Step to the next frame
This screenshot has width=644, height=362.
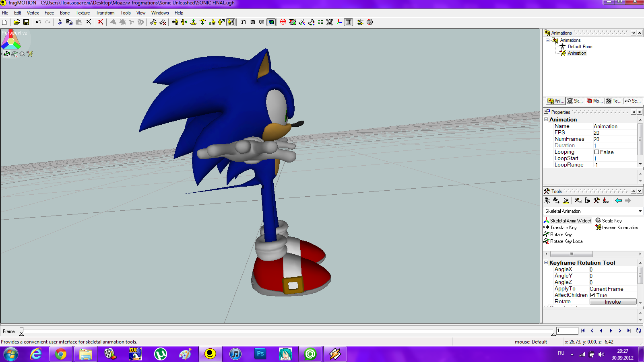pyautogui.click(x=620, y=331)
